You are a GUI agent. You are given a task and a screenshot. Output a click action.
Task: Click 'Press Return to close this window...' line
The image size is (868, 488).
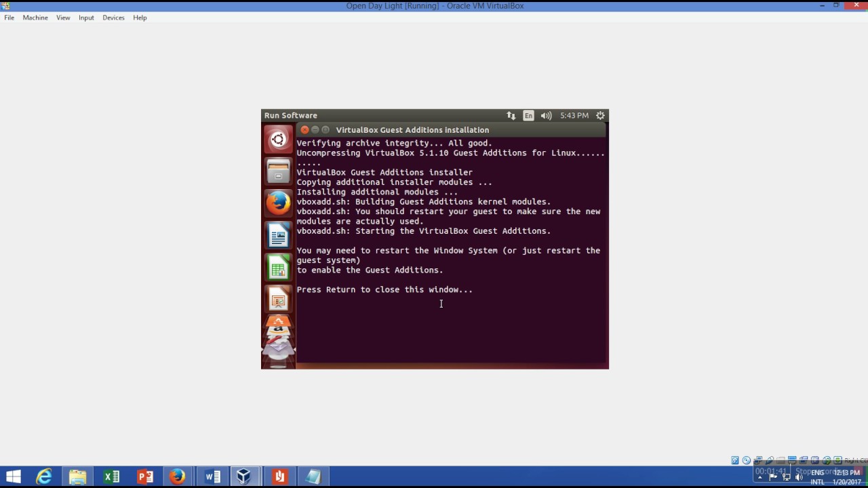pos(384,289)
